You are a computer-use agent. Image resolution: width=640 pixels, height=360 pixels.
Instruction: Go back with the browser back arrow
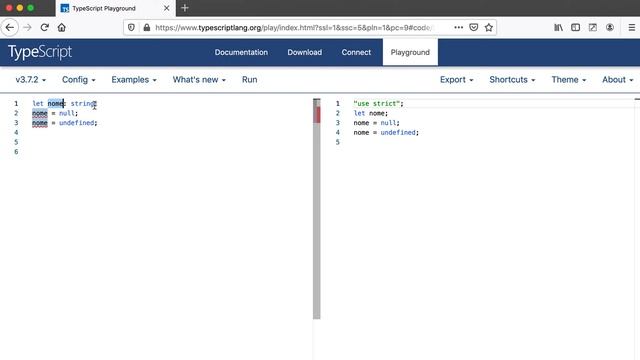(10, 27)
